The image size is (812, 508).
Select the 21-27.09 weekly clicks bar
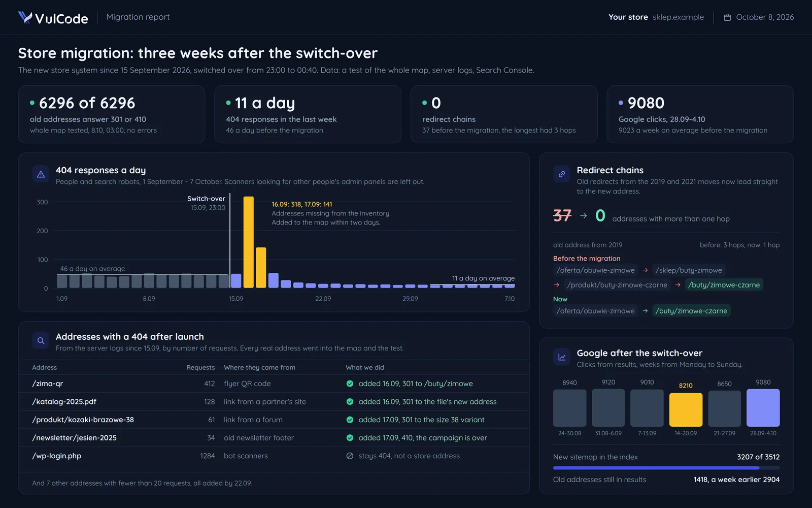724,408
